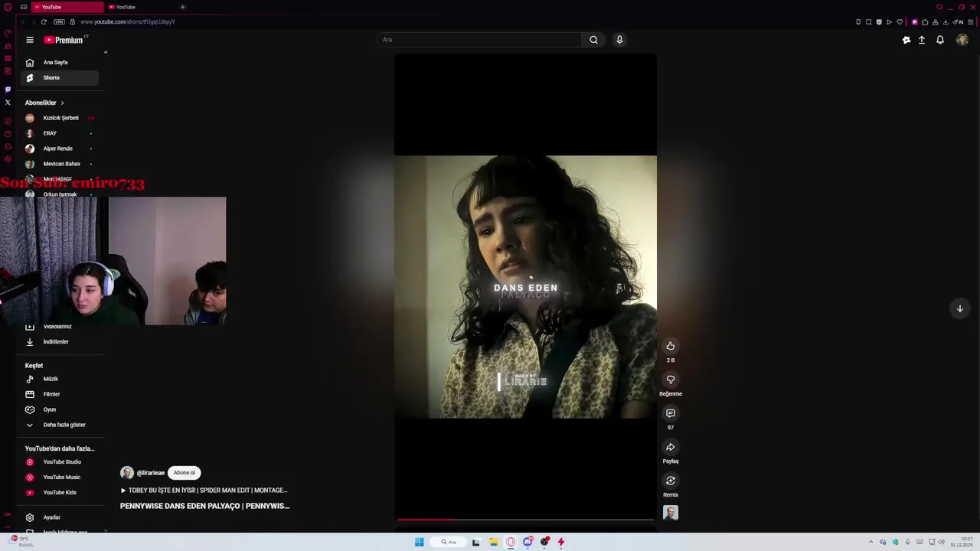The image size is (980, 551).
Task: Open the @lirarieae channel name
Action: 151,473
